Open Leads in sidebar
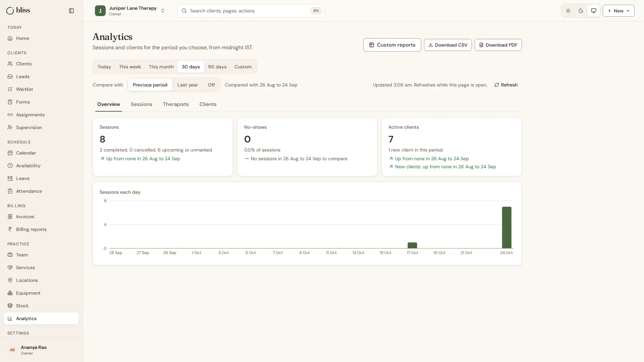The width and height of the screenshot is (644, 362). [x=41, y=76]
